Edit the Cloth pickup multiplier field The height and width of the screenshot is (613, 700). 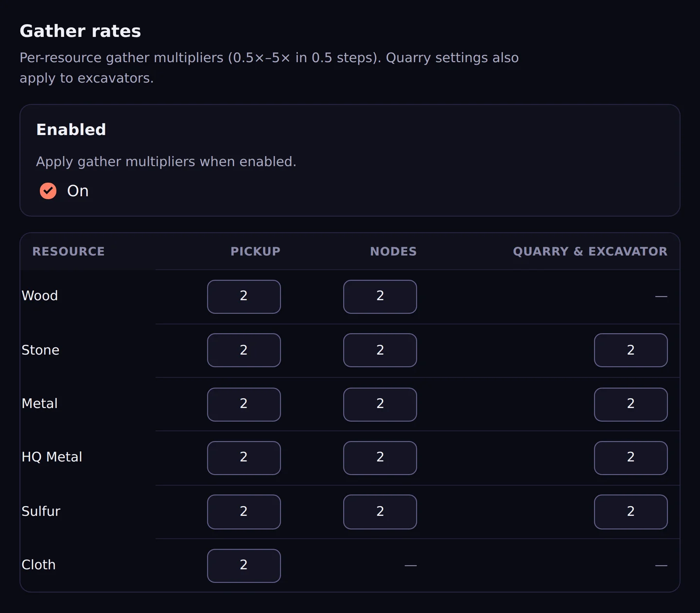coord(244,566)
